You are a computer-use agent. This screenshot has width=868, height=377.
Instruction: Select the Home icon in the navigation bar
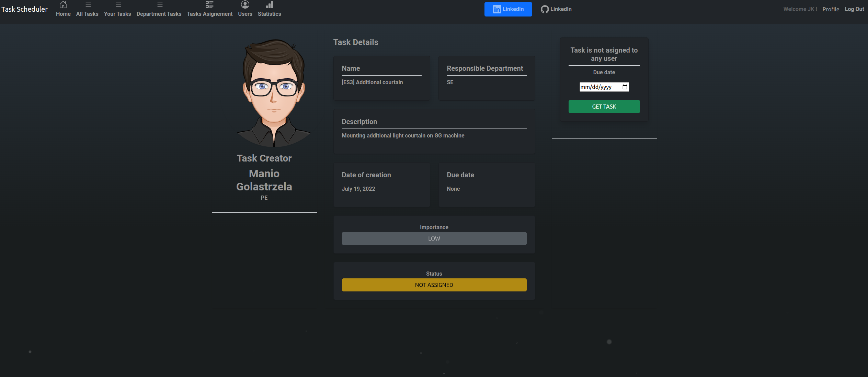(x=63, y=5)
